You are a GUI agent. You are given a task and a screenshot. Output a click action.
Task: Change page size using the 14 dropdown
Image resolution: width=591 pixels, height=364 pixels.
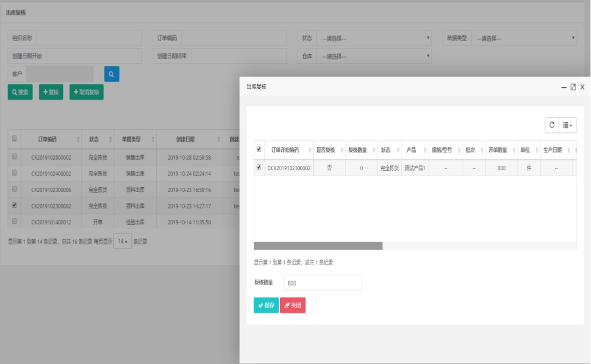coord(122,241)
